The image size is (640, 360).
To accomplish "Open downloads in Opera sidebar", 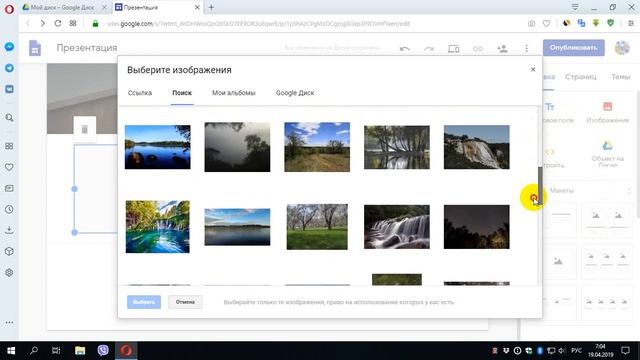I will [x=9, y=230].
